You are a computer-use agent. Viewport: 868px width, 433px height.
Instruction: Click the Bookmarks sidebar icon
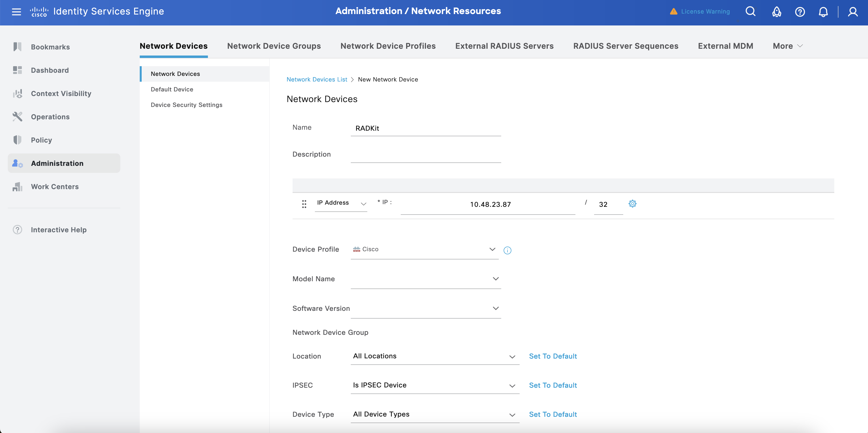pyautogui.click(x=17, y=47)
